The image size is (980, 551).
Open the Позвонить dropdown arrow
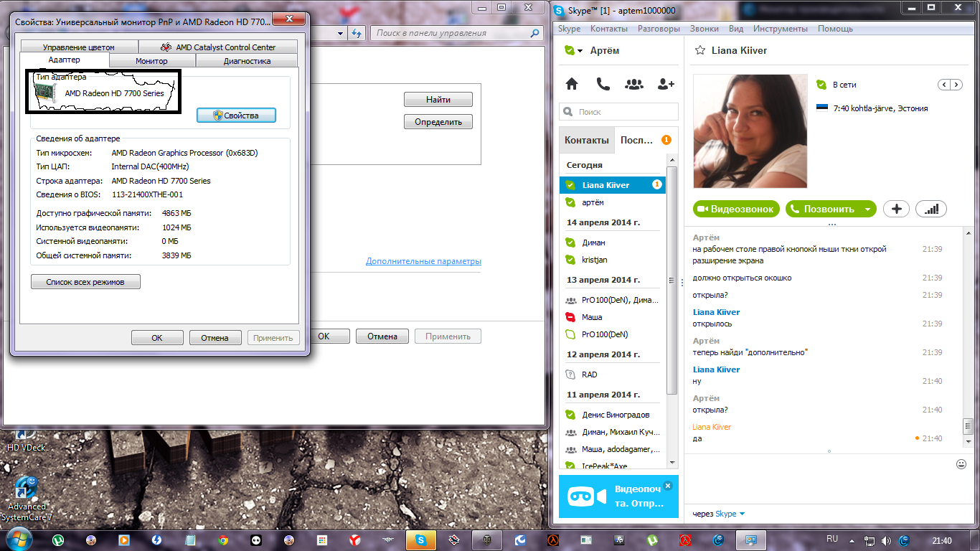pyautogui.click(x=868, y=209)
